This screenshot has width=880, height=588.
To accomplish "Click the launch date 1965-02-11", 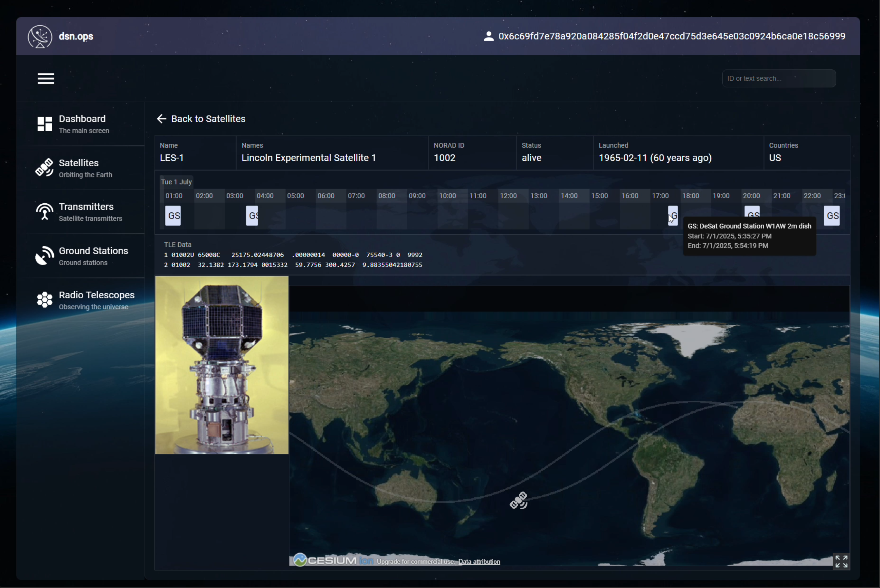I will point(623,158).
